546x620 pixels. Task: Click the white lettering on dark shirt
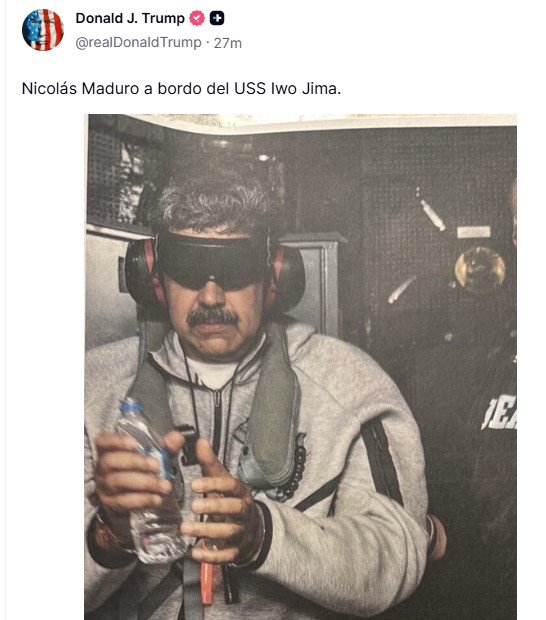(499, 413)
